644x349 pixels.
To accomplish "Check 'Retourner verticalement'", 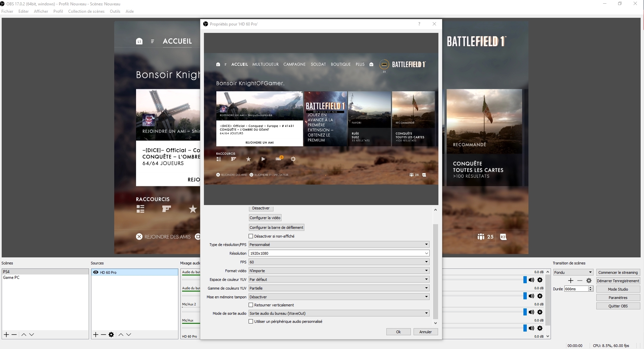I will [x=251, y=305].
